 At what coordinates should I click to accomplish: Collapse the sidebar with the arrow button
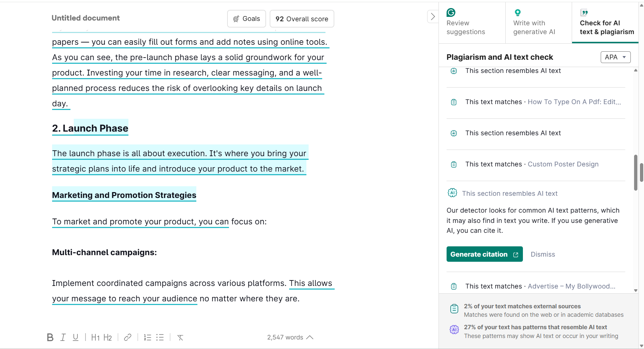click(433, 16)
